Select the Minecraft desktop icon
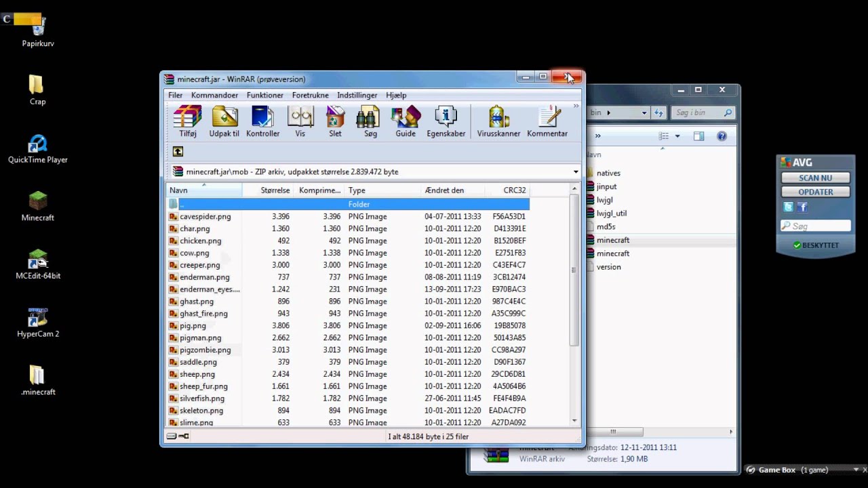868x488 pixels. [38, 206]
